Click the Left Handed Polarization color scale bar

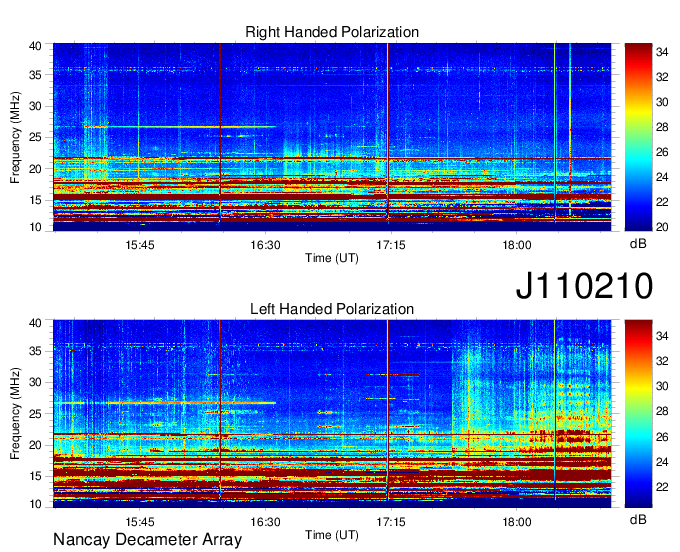638,414
